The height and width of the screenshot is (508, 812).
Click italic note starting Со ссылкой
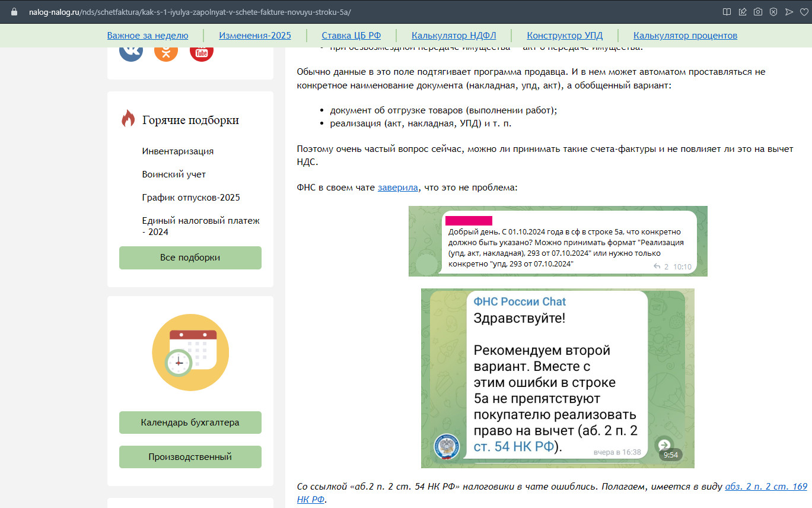tap(552, 493)
